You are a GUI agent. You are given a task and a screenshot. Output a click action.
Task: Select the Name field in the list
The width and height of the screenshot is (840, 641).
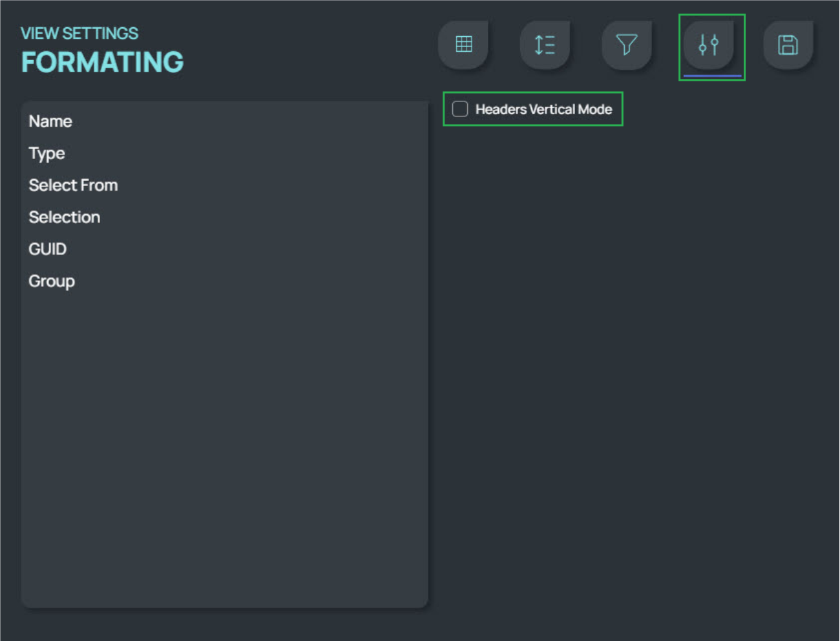pyautogui.click(x=50, y=121)
